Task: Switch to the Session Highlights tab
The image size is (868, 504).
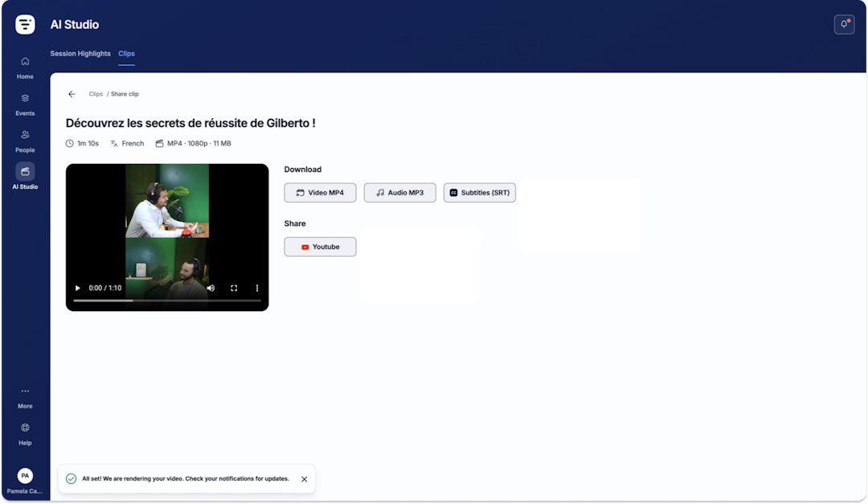Action: click(x=80, y=54)
